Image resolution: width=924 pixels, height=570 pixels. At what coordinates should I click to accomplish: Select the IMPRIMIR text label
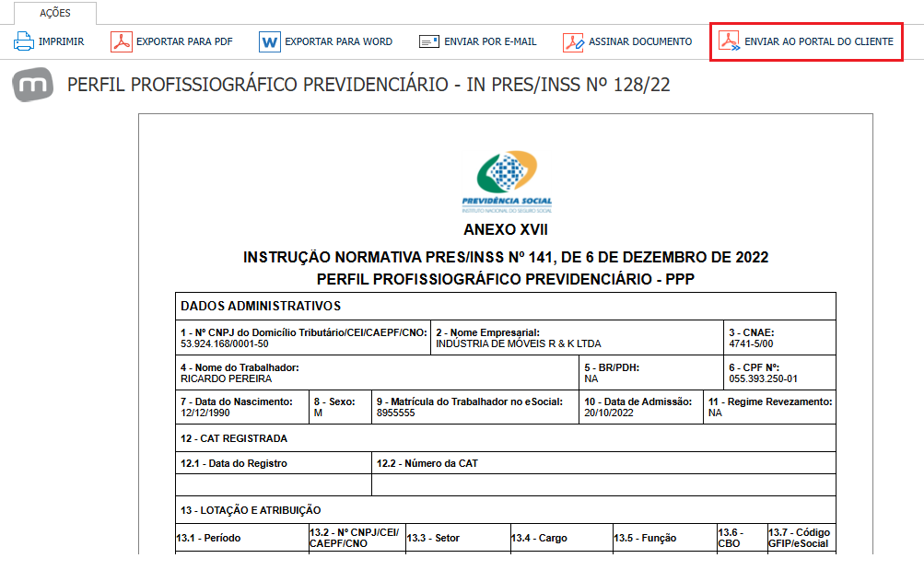point(62,41)
